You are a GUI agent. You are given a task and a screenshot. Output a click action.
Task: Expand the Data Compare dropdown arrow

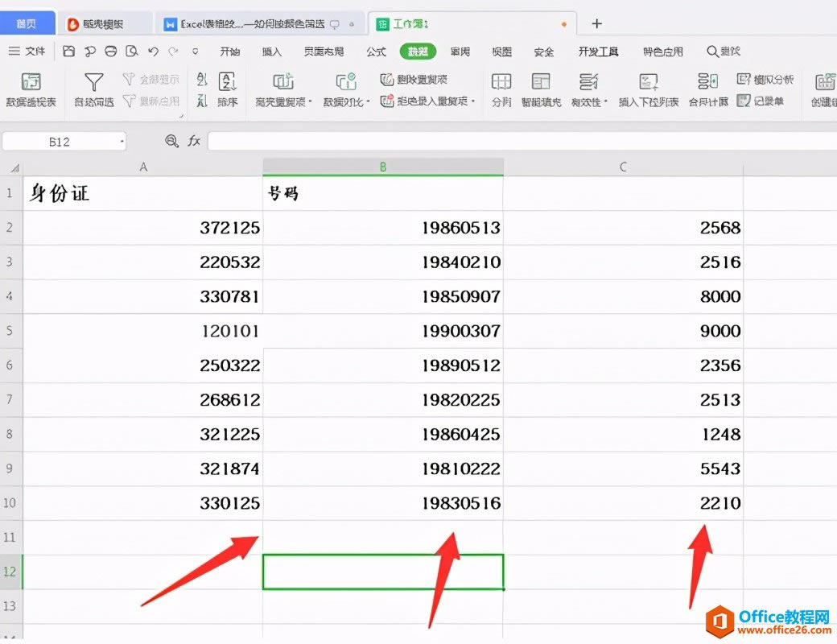point(368,101)
